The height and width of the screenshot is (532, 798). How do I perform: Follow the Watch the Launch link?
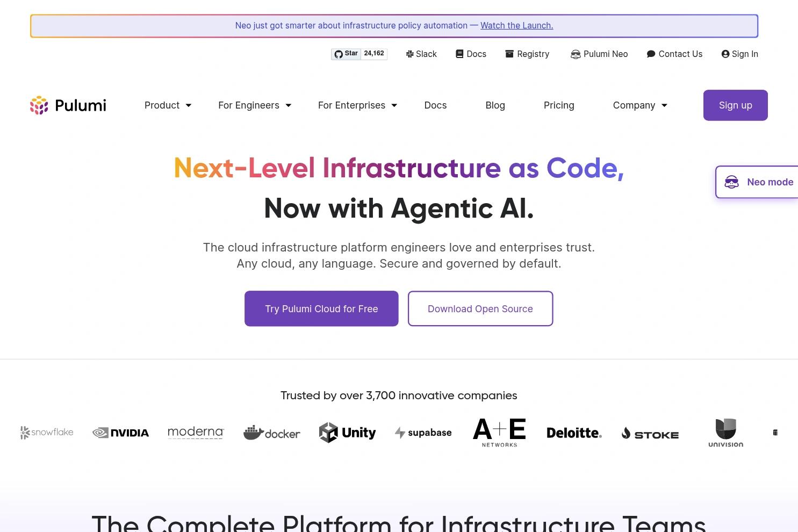click(516, 25)
